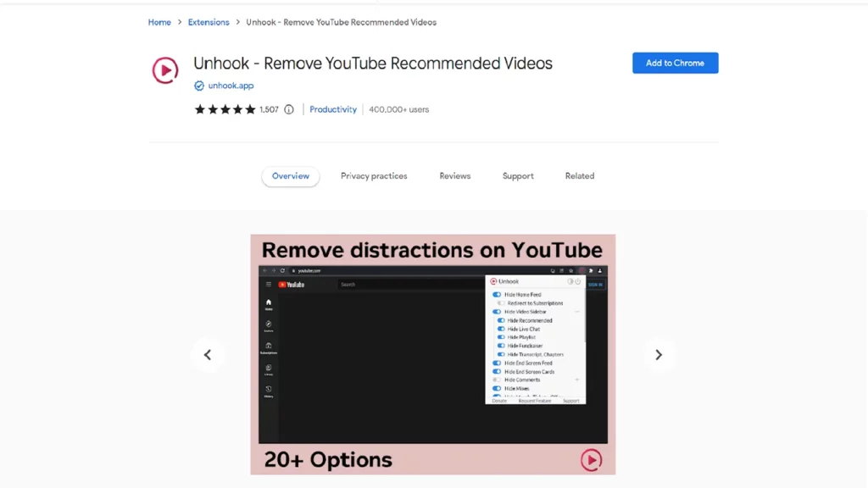Toggle the Hide Live Chat switch

[501, 329]
